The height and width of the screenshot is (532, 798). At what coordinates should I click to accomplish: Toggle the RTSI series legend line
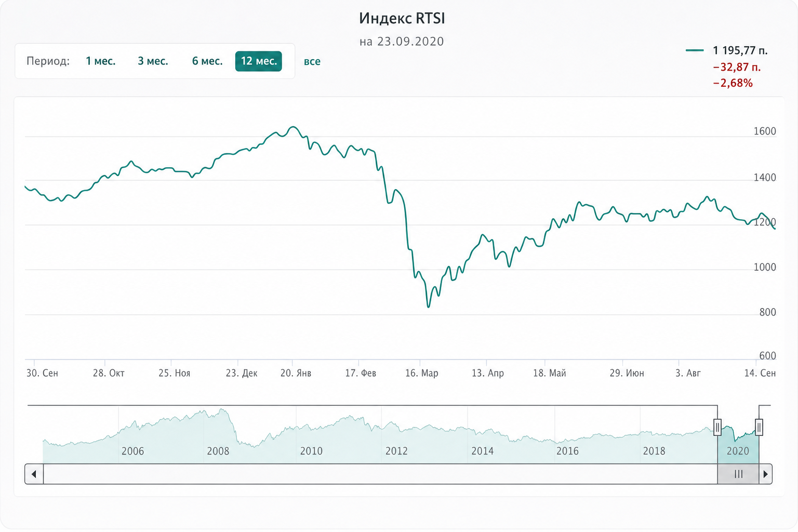pyautogui.click(x=695, y=50)
